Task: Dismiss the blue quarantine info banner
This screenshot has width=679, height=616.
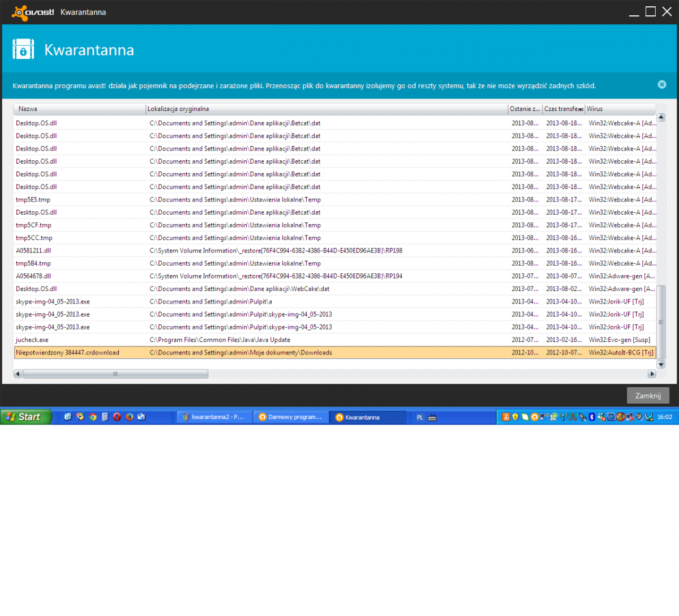Action: [x=662, y=84]
